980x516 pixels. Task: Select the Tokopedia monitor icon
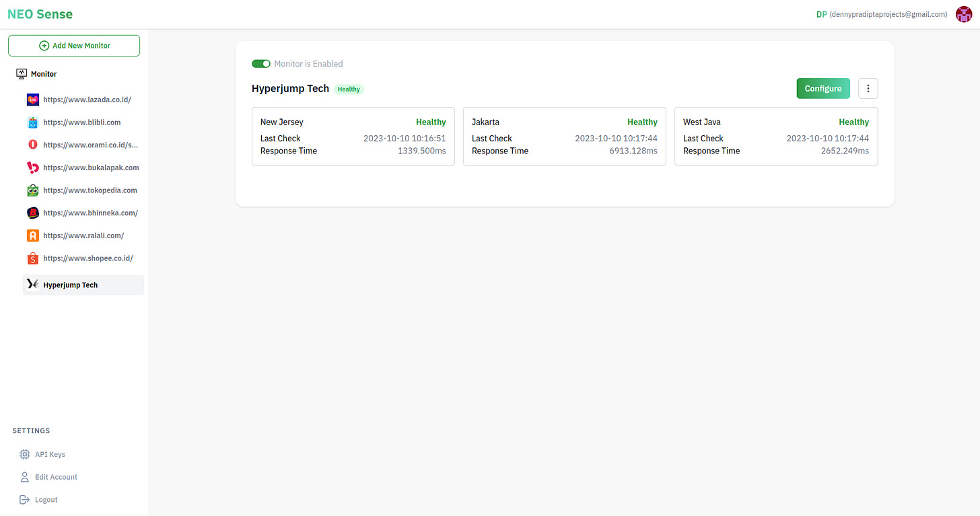32,190
